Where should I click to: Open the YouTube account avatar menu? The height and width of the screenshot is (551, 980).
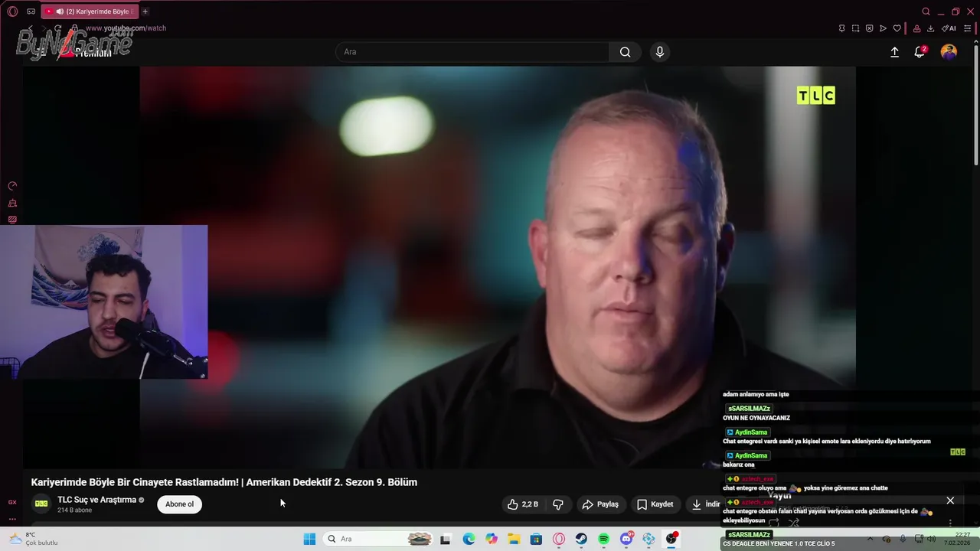[949, 52]
